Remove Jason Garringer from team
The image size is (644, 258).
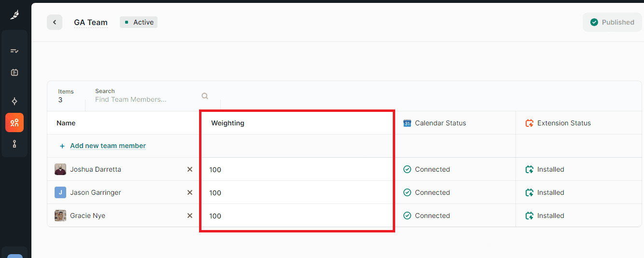tap(190, 192)
